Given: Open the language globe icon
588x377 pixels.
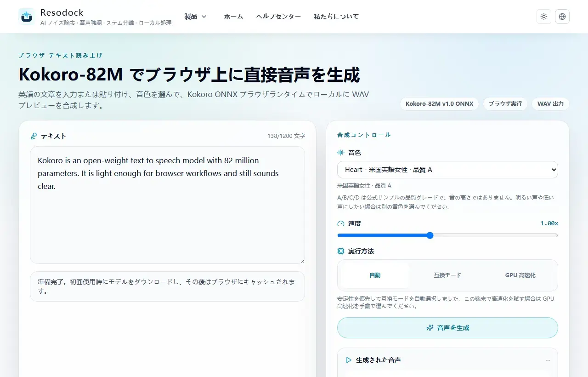Looking at the screenshot, I should click(562, 17).
